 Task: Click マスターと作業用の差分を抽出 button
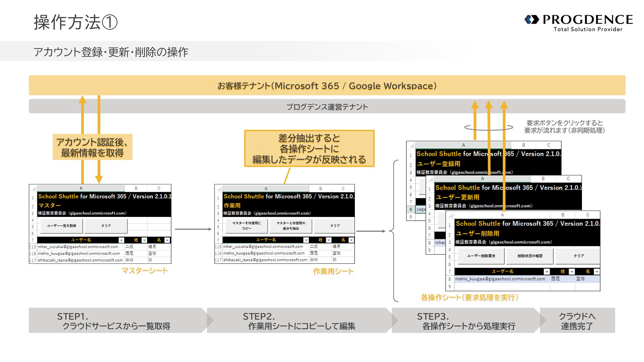(x=290, y=226)
